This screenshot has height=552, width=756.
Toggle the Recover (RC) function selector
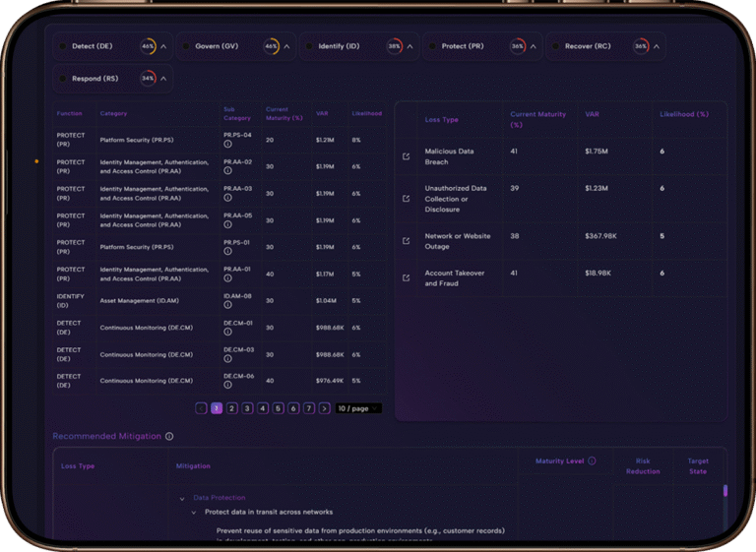555,46
